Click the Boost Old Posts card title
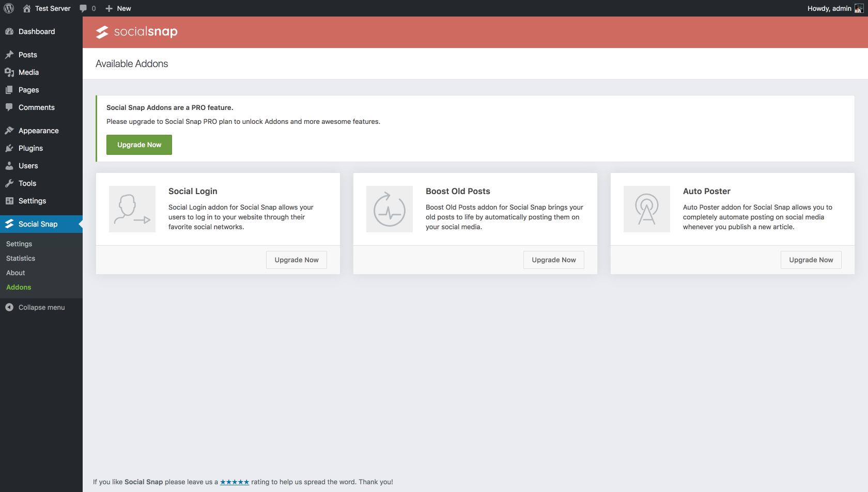Viewport: 868px width, 492px height. point(458,191)
